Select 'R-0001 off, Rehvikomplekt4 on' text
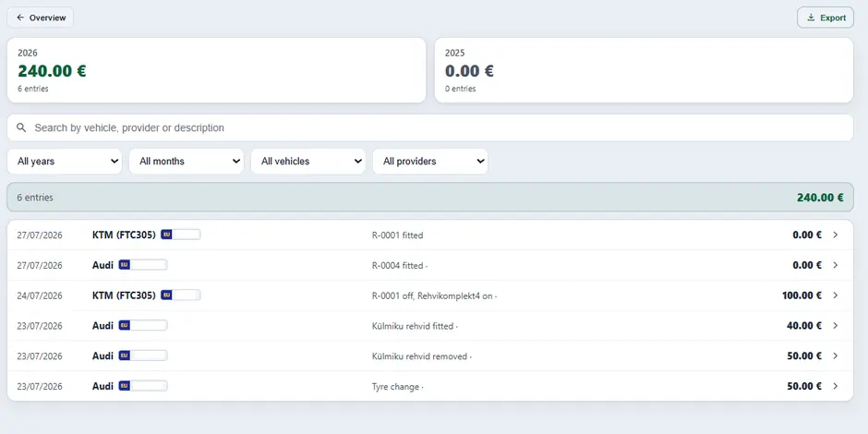The height and width of the screenshot is (434, 868). tap(432, 296)
